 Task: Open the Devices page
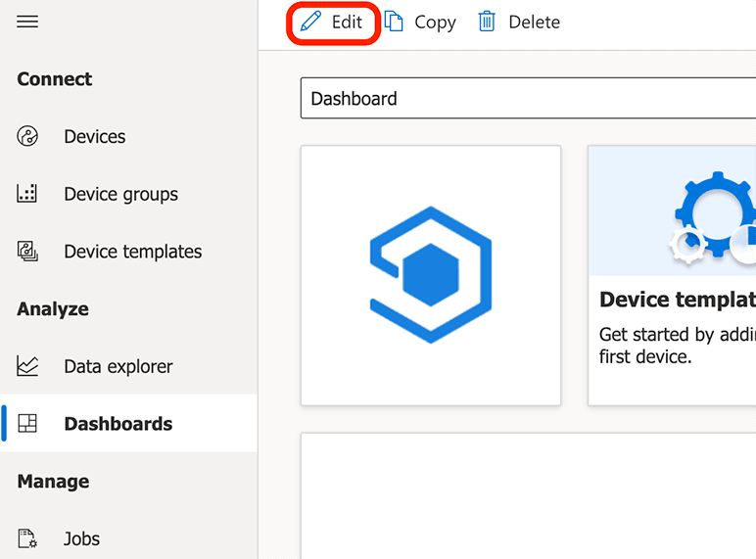(x=95, y=137)
